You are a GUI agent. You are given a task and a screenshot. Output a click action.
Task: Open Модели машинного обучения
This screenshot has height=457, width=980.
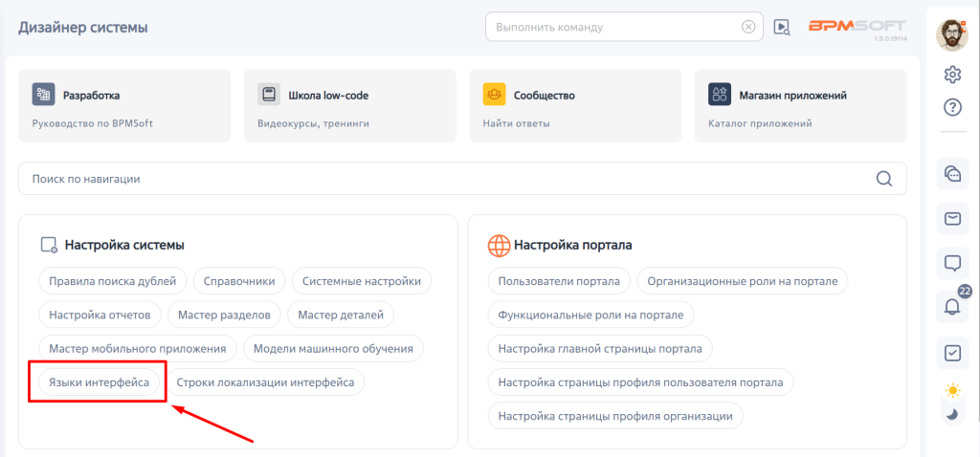pyautogui.click(x=333, y=348)
